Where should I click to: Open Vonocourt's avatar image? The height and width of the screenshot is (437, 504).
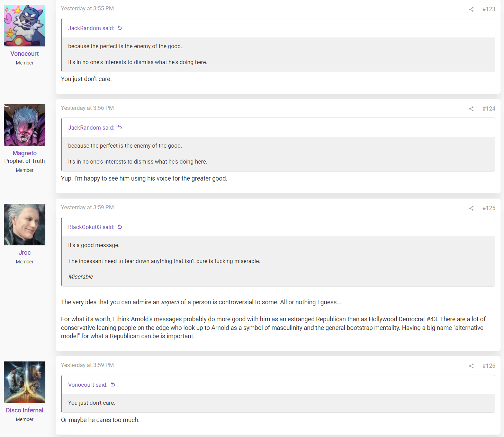(25, 26)
